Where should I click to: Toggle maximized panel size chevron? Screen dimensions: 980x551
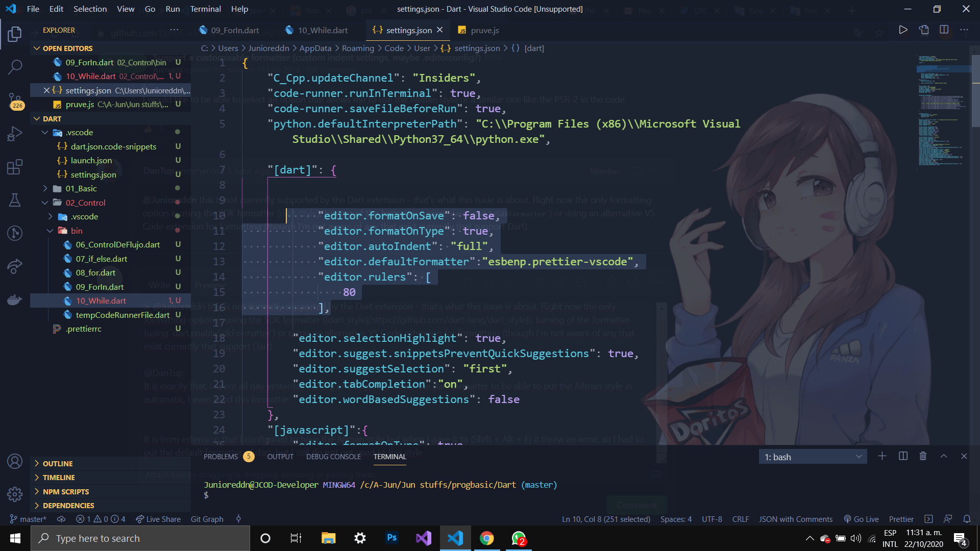944,457
